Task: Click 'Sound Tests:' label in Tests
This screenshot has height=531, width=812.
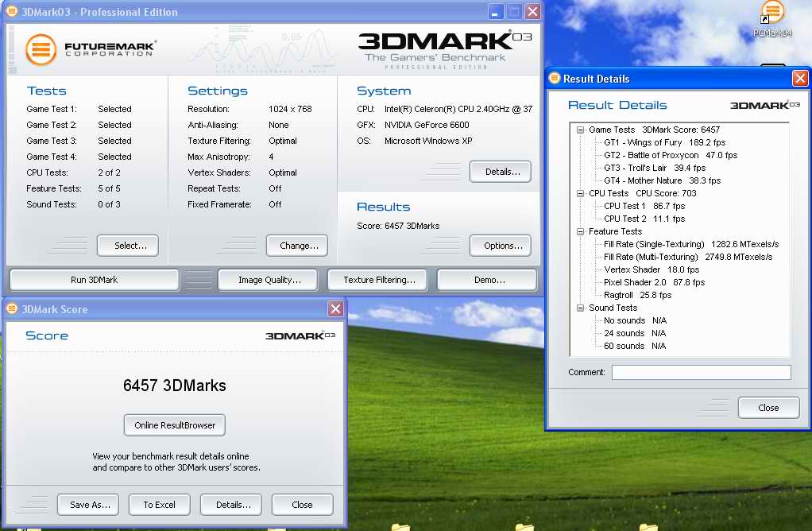Action: (x=52, y=204)
